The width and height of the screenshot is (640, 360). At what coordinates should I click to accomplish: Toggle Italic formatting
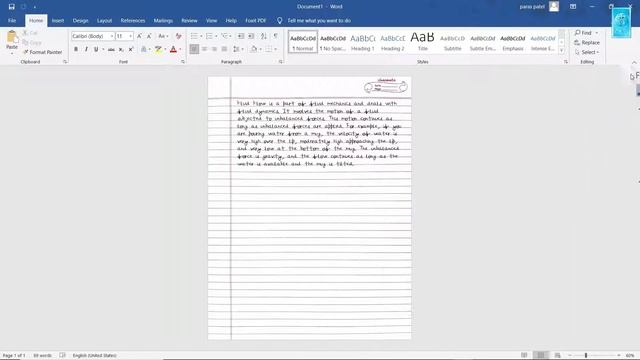point(86,49)
